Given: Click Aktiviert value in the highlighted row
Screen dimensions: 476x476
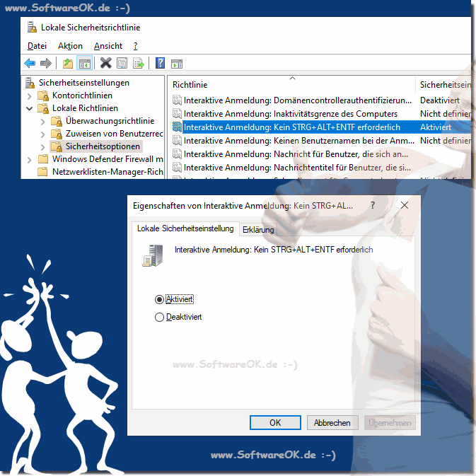Looking at the screenshot, I should pyautogui.click(x=435, y=127).
